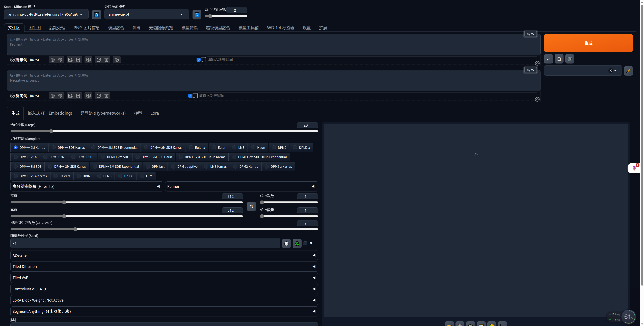Open the 扩展 tab
The height and width of the screenshot is (326, 644).
323,28
